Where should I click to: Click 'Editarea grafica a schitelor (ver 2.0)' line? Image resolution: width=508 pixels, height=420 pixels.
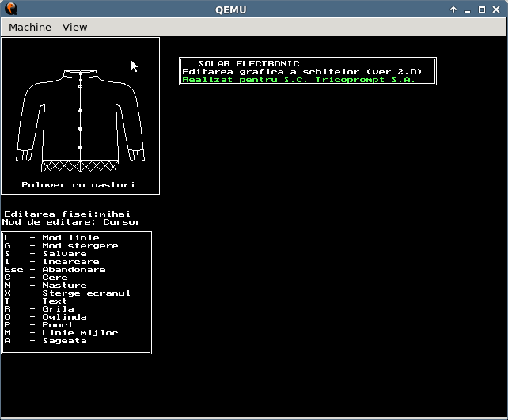point(302,71)
